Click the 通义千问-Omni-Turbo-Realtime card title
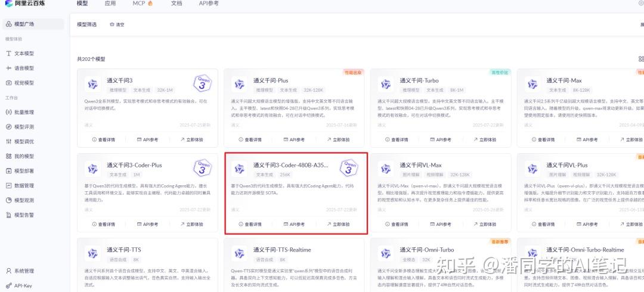 coord(585,250)
